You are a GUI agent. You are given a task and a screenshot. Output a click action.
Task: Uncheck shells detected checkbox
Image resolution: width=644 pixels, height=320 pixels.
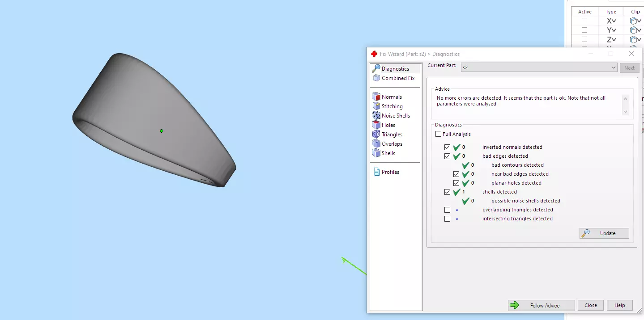pyautogui.click(x=448, y=192)
